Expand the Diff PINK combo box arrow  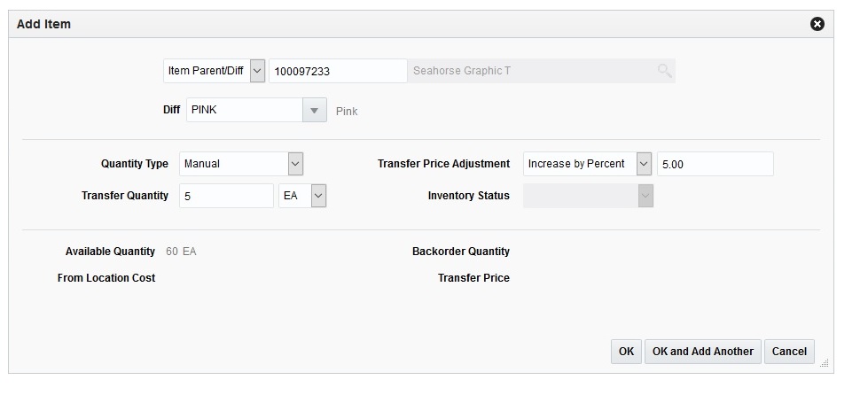coord(314,111)
